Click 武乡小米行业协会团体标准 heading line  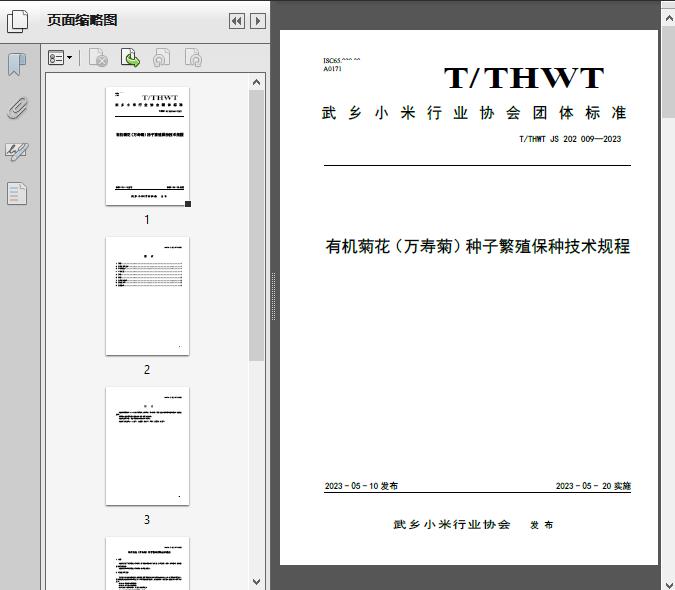coord(474,113)
